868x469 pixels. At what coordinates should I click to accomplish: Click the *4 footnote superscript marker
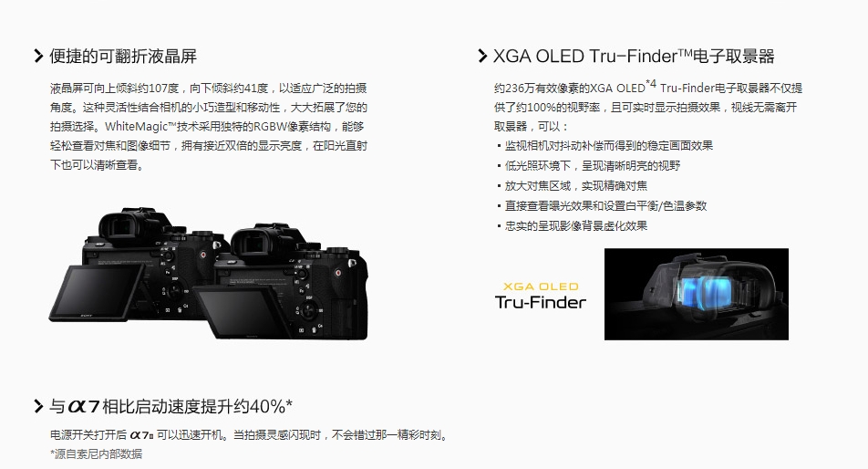click(x=651, y=84)
